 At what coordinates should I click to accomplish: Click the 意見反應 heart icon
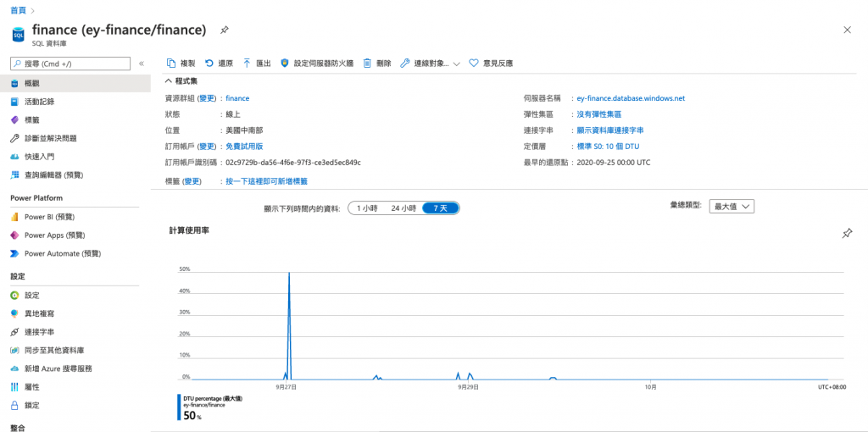(473, 63)
